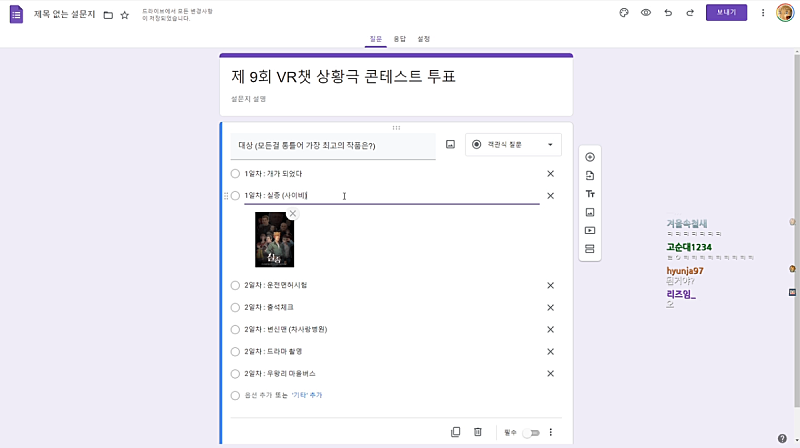Add a title and description block
The image size is (800, 448).
pos(590,193)
